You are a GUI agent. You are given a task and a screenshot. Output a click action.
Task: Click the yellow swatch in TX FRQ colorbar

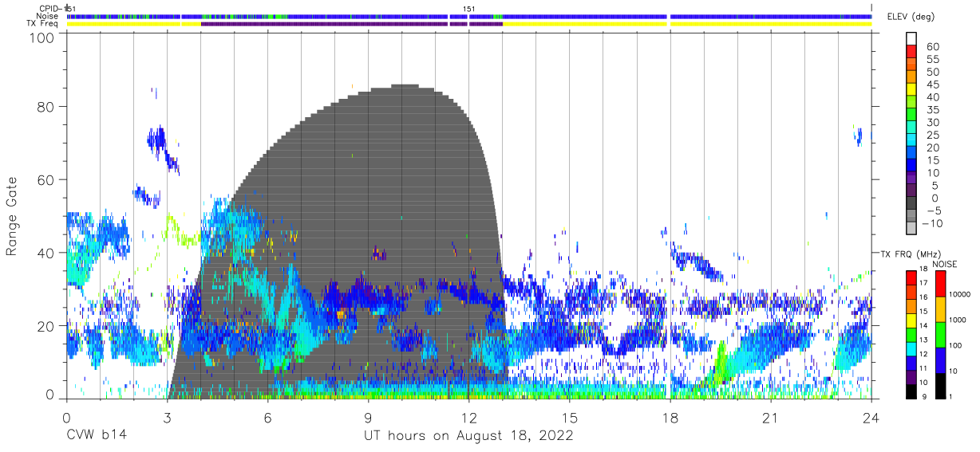coord(911,320)
